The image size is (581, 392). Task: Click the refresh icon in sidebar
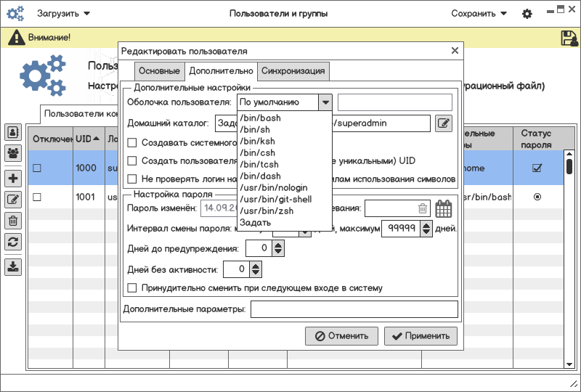click(13, 242)
